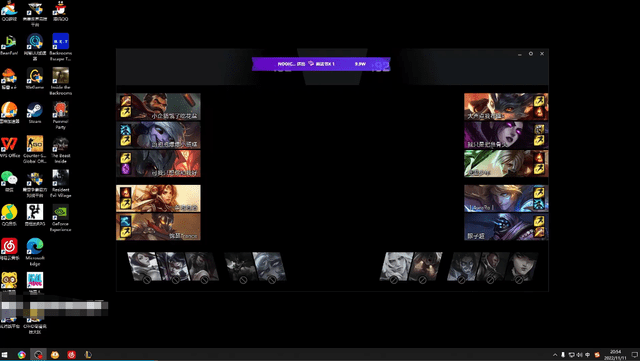
Task: Click the purple Teleport spell icon on left team
Action: (x=125, y=169)
